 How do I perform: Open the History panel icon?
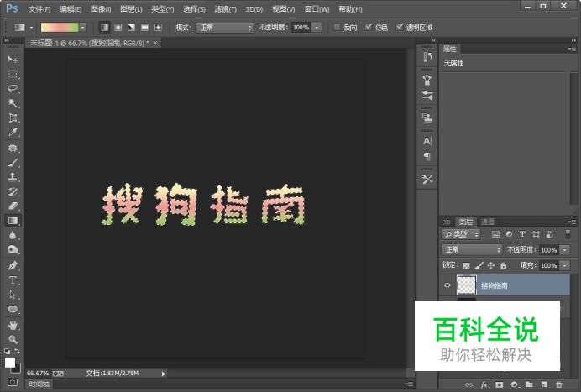pos(427,57)
